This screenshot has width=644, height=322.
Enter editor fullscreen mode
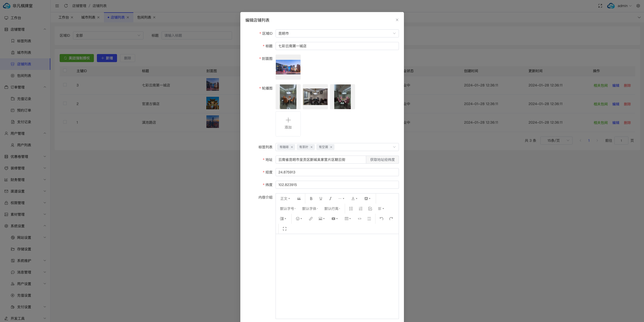point(285,229)
